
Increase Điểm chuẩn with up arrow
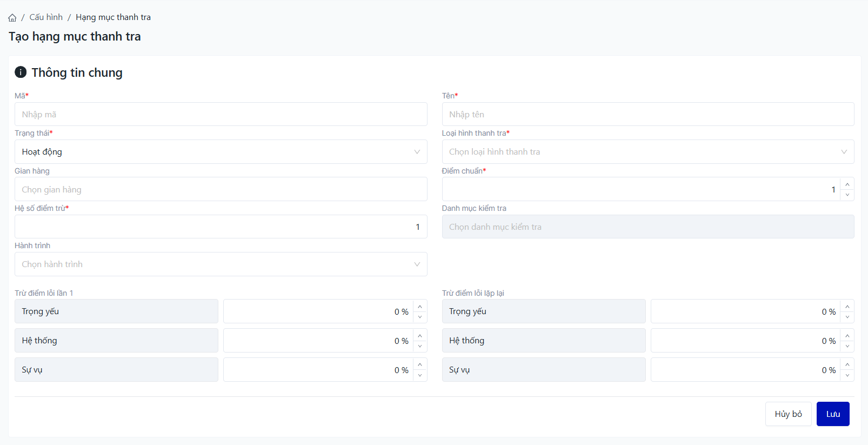pyautogui.click(x=847, y=184)
